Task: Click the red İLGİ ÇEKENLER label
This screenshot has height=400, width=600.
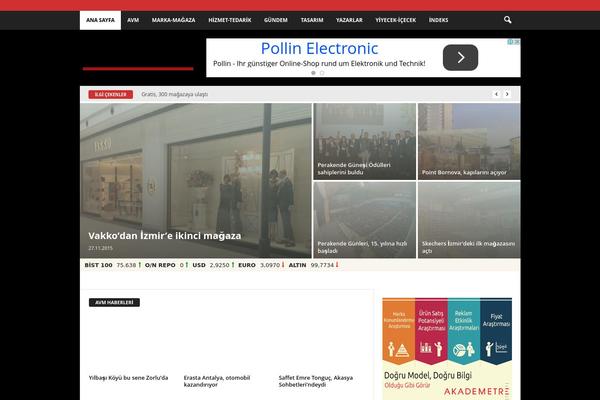Action: click(x=111, y=95)
